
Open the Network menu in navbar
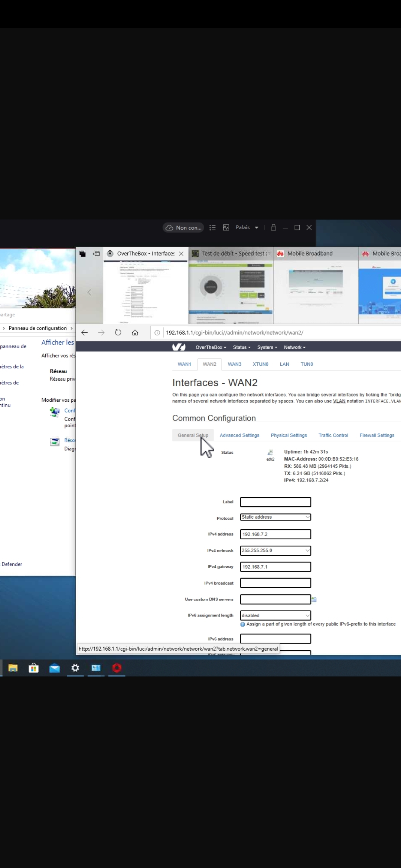pos(294,347)
